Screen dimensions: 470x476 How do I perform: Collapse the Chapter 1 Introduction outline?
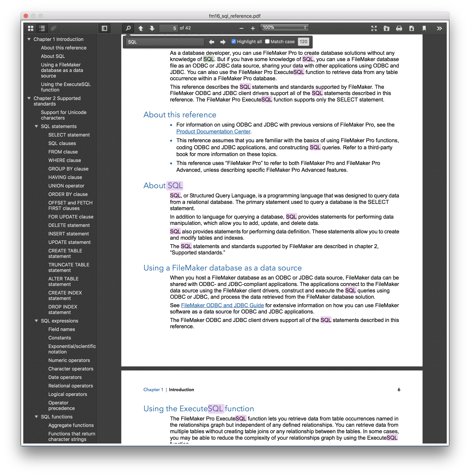click(29, 39)
